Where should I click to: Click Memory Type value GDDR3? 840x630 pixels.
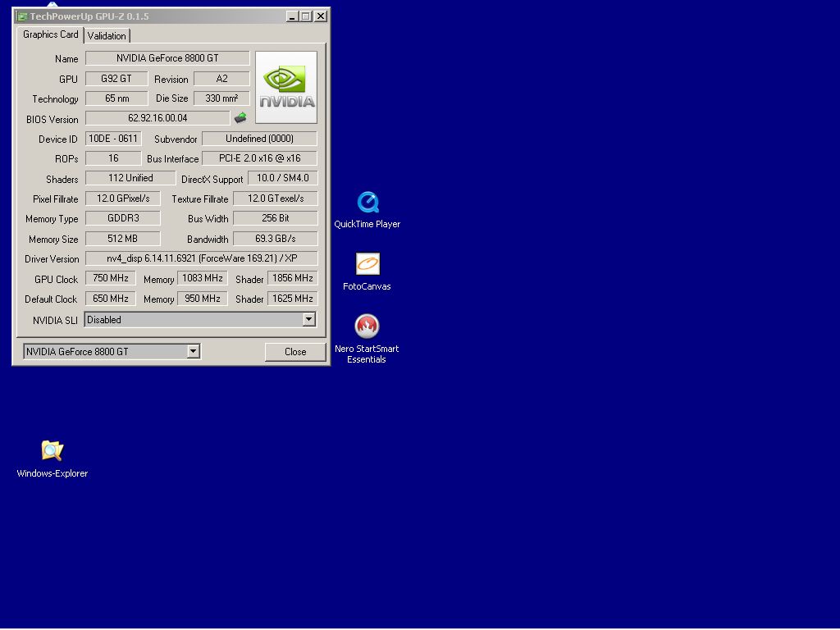[x=123, y=218]
